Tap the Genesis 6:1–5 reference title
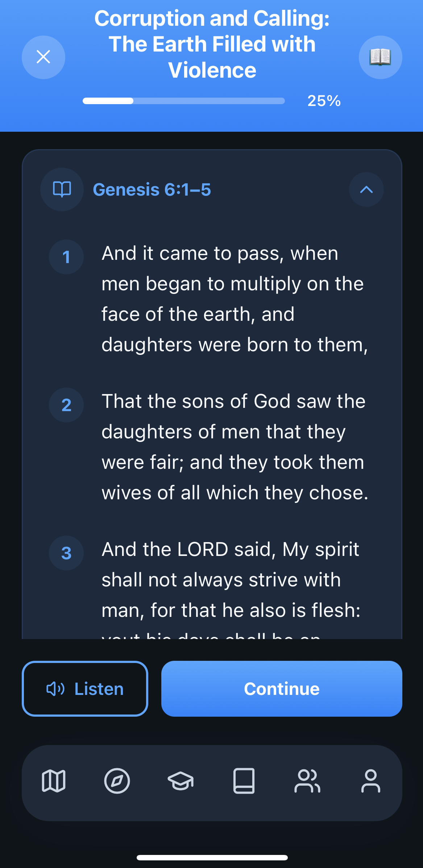This screenshot has height=868, width=423. click(x=152, y=189)
